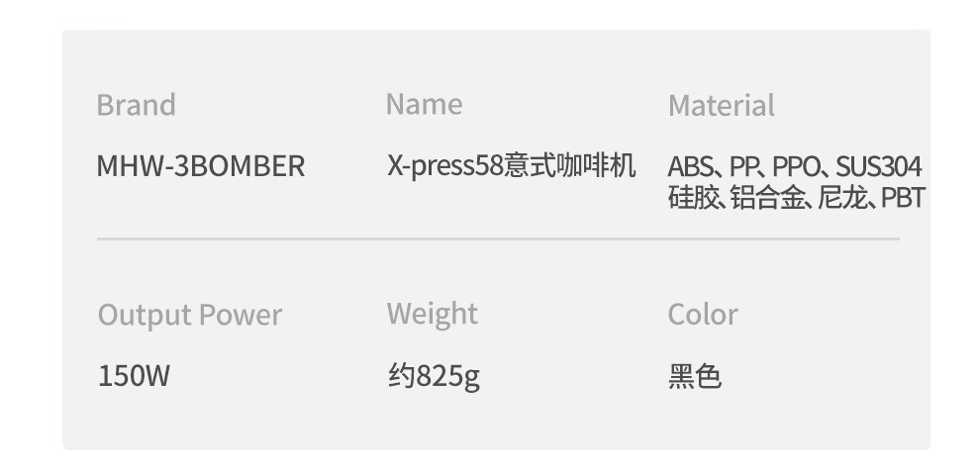Select the X-press58意式咖啡机 product name
Image resolution: width=980 pixels, height=474 pixels.
(511, 165)
